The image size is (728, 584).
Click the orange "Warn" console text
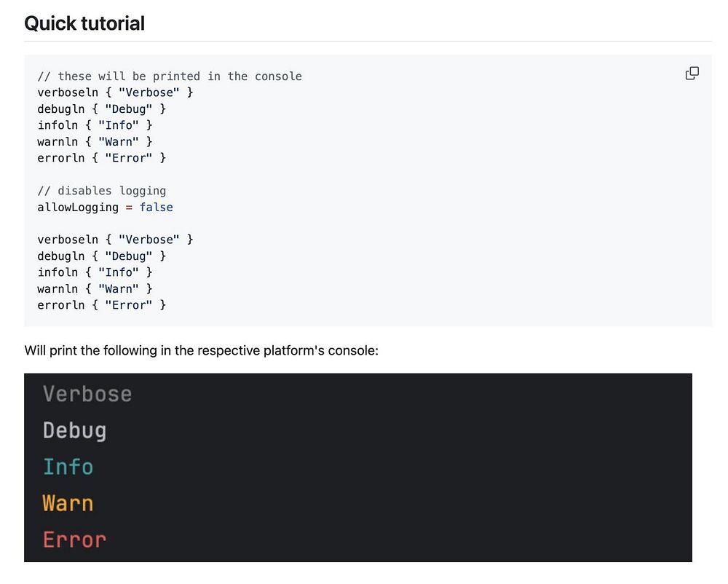[x=68, y=503]
